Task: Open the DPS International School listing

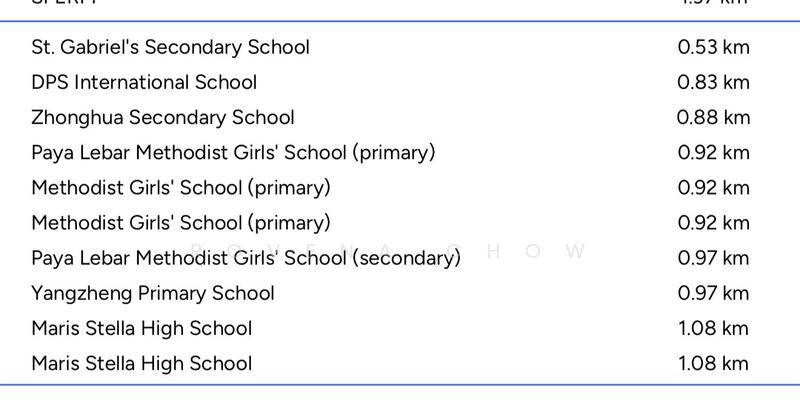Action: pos(144,82)
